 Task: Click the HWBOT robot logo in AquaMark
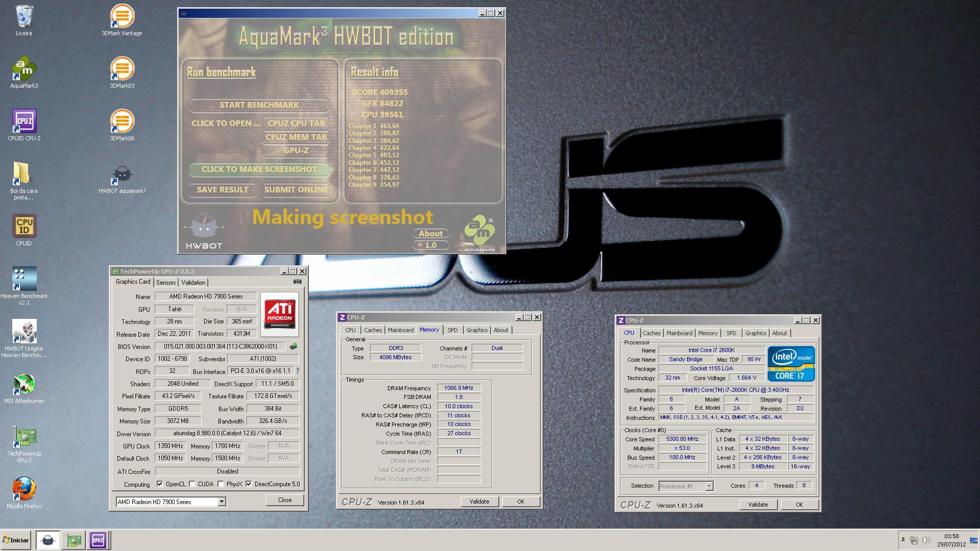204,231
